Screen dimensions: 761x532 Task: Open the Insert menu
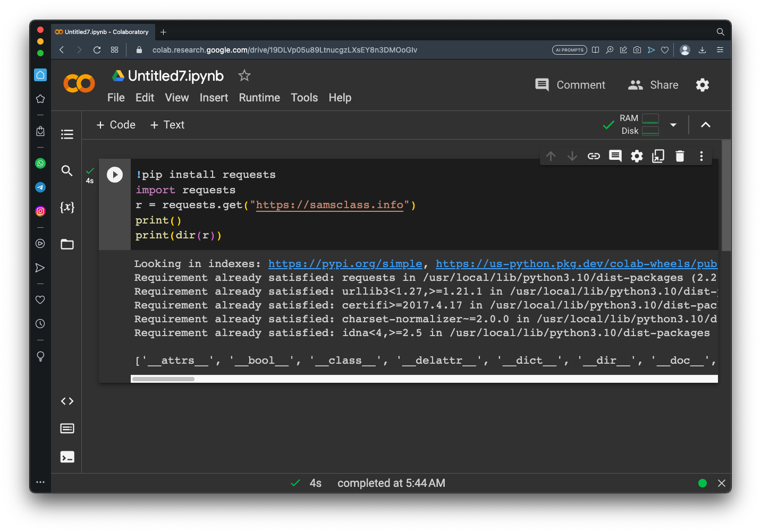pyautogui.click(x=214, y=98)
